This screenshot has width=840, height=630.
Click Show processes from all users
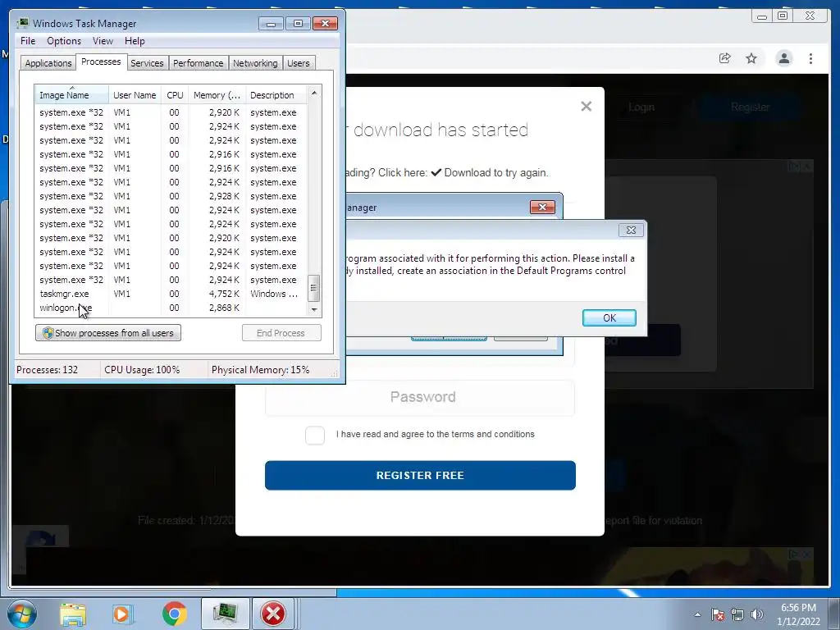pos(108,333)
